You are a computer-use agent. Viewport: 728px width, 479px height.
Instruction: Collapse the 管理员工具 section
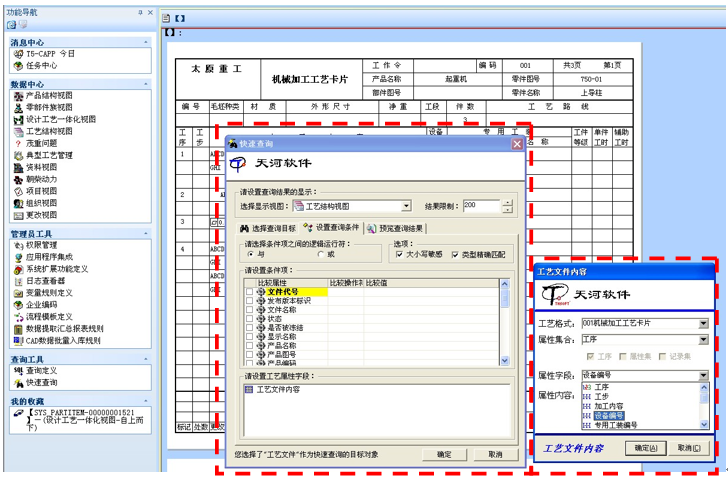(x=146, y=233)
